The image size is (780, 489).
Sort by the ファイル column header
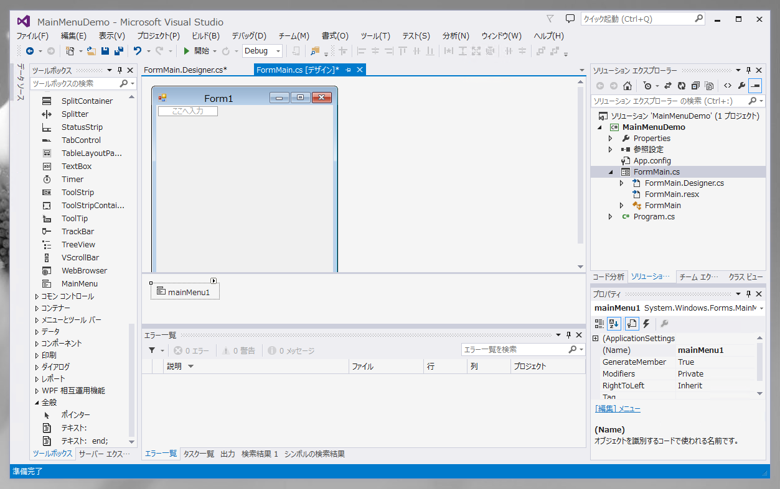tap(386, 366)
